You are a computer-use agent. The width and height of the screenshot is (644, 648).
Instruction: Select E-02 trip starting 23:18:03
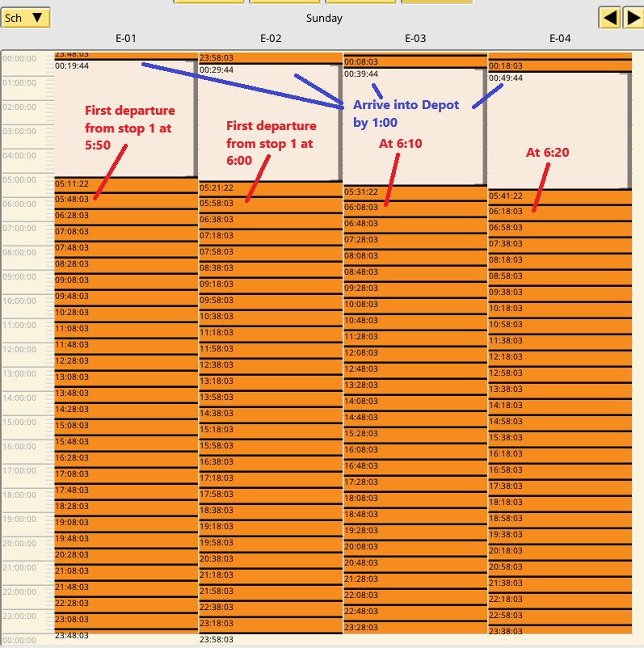tap(271, 625)
